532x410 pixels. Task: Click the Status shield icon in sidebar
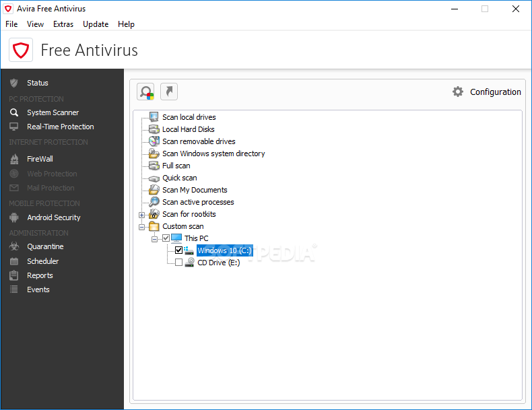[14, 83]
